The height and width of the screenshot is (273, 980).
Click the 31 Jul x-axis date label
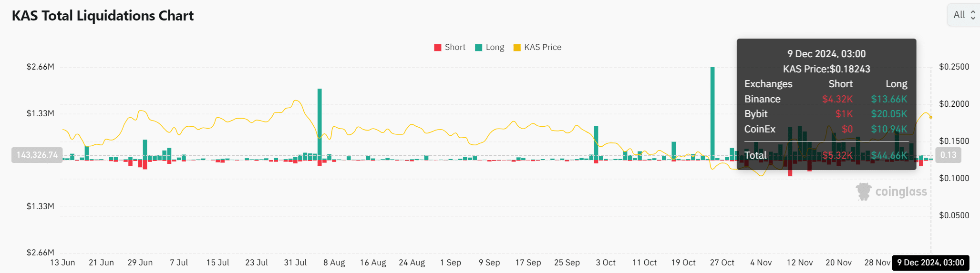click(295, 263)
